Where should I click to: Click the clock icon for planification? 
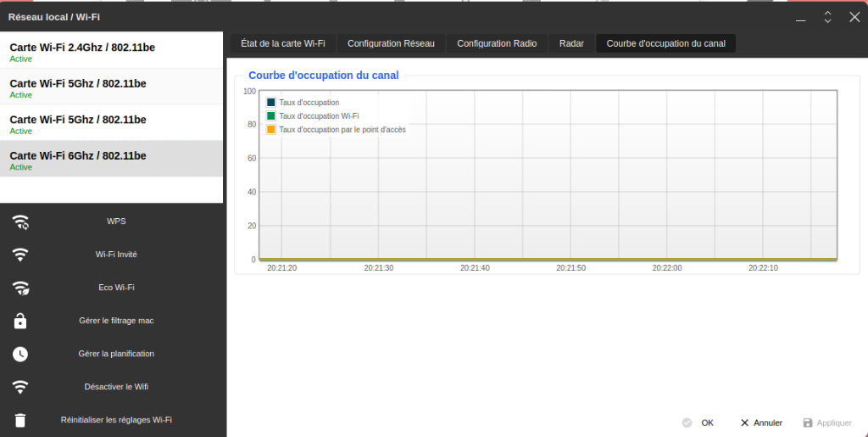(x=20, y=354)
